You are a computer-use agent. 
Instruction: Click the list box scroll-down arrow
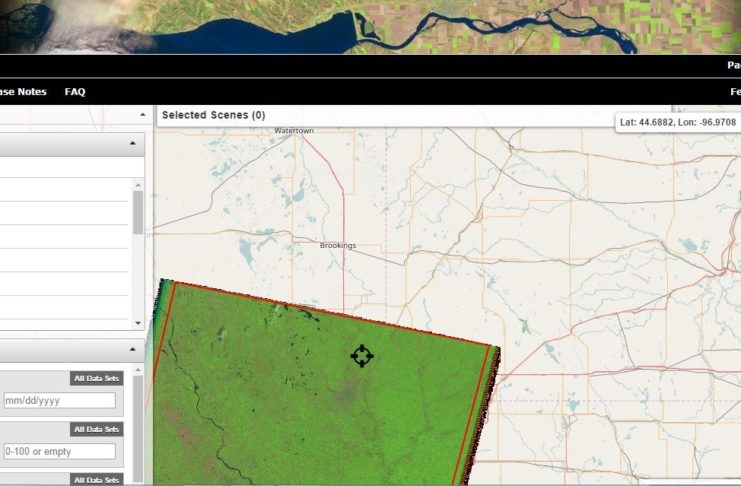point(138,323)
